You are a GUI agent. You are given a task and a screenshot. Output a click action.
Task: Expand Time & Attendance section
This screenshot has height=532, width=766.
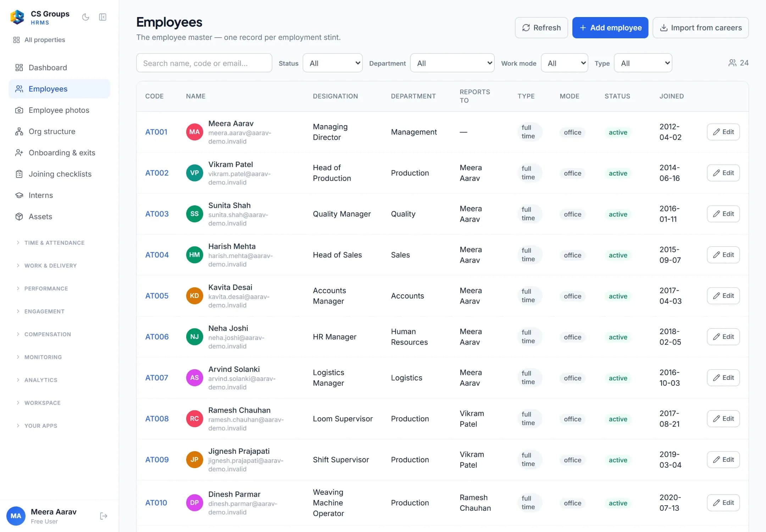tap(50, 243)
